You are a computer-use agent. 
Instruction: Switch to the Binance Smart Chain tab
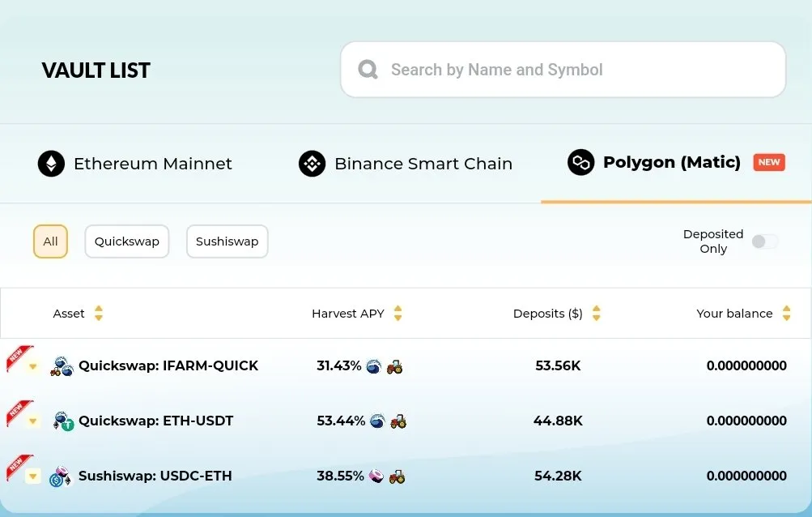(x=406, y=164)
